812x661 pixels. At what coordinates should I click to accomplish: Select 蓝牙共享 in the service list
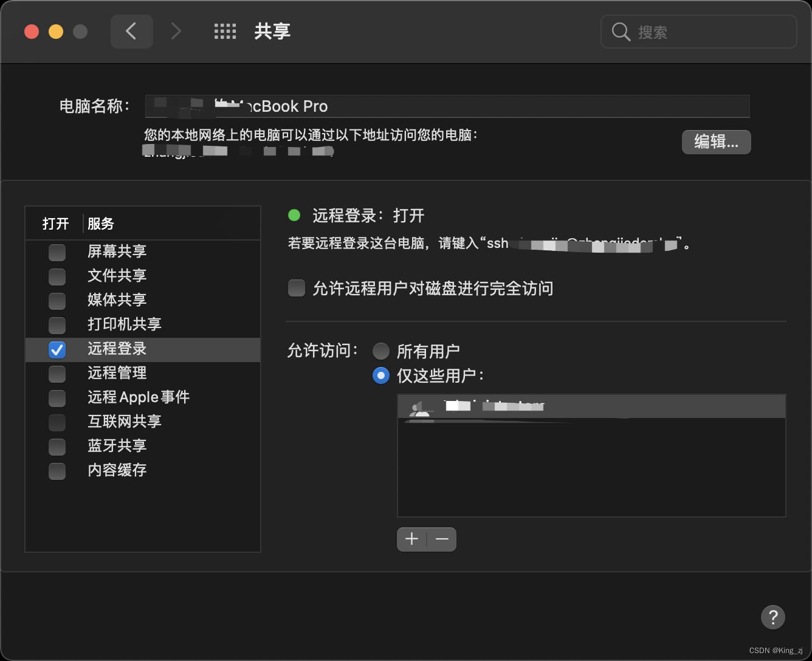117,447
